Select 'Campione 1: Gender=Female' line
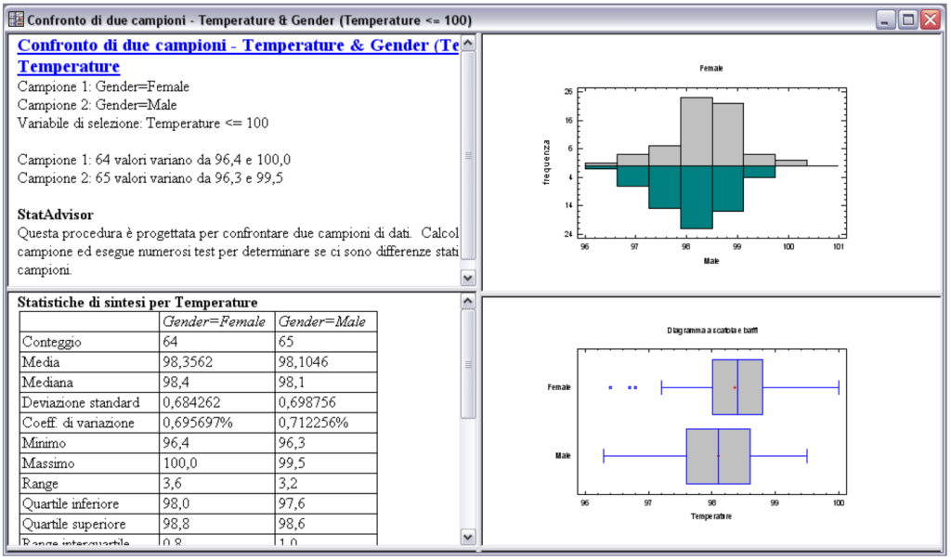The height and width of the screenshot is (560, 951). click(x=103, y=86)
